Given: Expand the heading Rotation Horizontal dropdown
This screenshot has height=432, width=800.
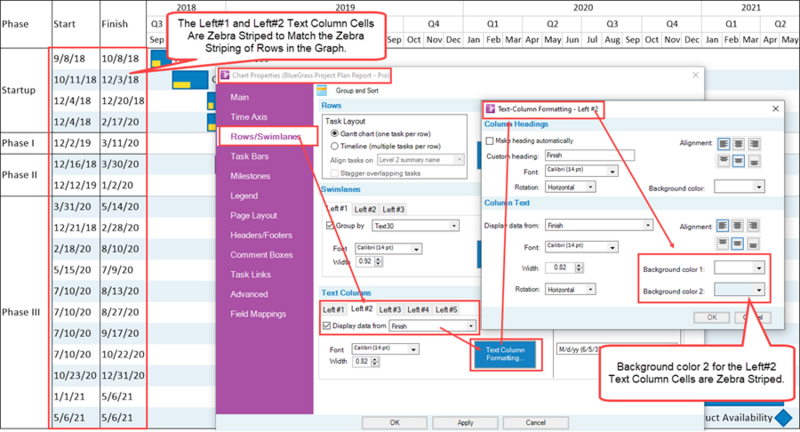Looking at the screenshot, I should pos(570,187).
